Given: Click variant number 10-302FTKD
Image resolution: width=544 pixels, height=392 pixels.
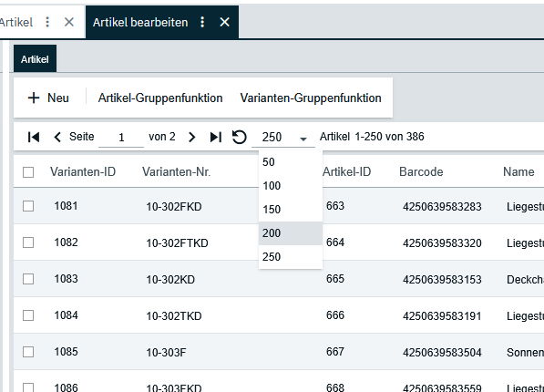Looking at the screenshot, I should pos(177,243).
